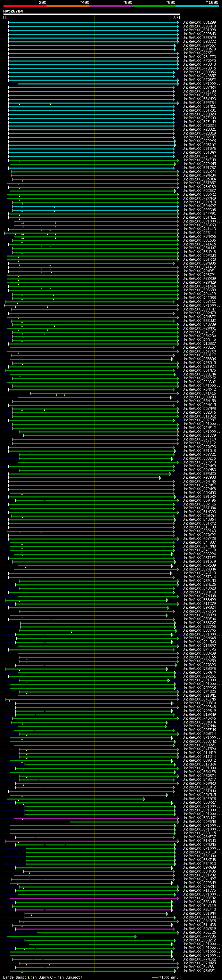Image resolution: width=222 pixels, height=980 pixels.
Task: Click the purple ~60% identity legend segment
Action: click(x=111, y=6)
